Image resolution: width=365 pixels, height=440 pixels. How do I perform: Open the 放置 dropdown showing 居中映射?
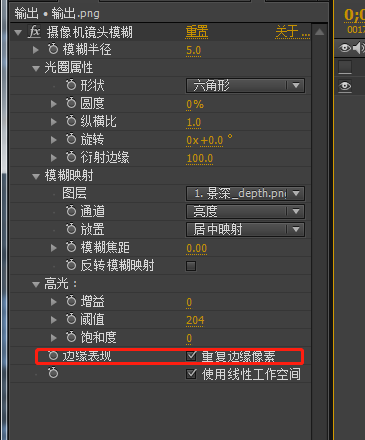(x=245, y=230)
